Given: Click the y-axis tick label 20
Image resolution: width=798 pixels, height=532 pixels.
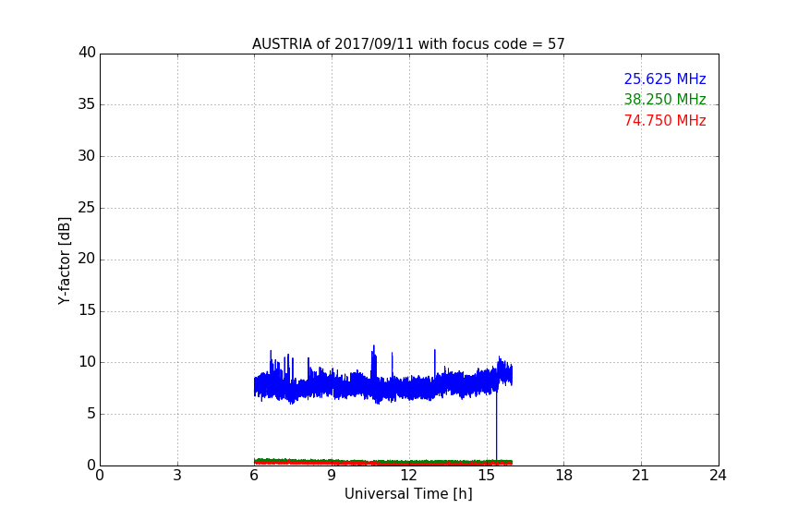Looking at the screenshot, I should [x=87, y=259].
